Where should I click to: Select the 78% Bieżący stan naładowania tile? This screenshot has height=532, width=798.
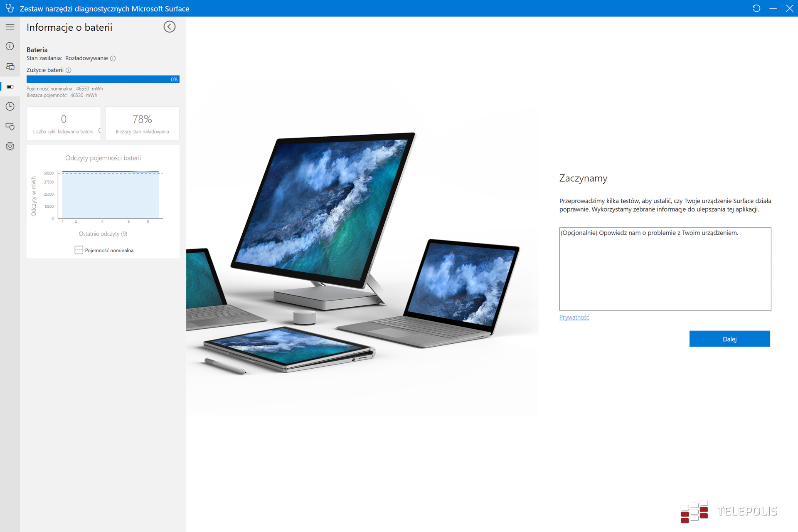142,123
